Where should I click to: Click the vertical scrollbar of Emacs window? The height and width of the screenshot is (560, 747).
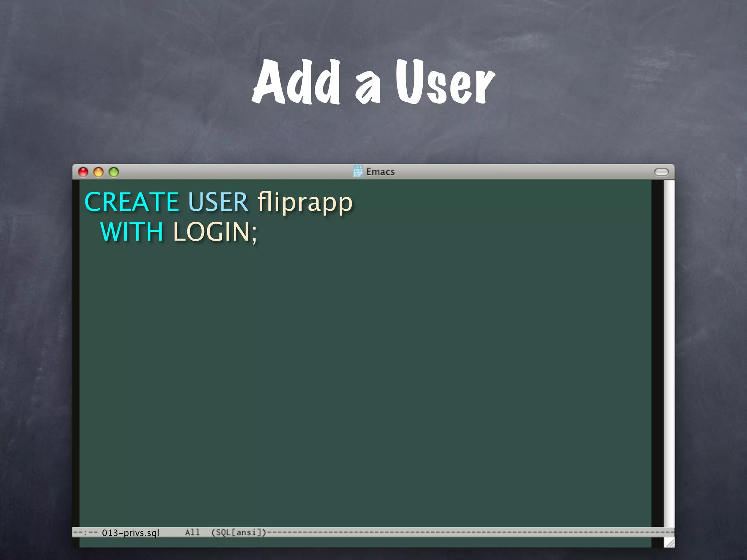click(669, 353)
